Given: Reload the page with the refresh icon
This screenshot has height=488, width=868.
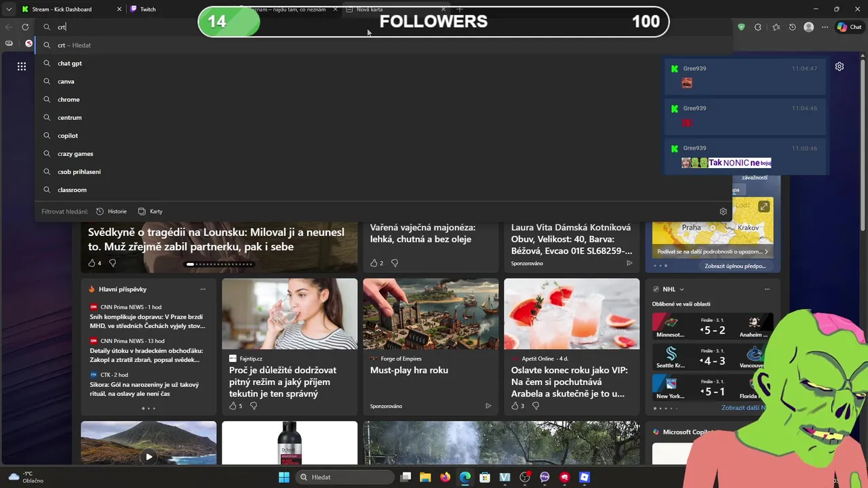Looking at the screenshot, I should click(25, 27).
